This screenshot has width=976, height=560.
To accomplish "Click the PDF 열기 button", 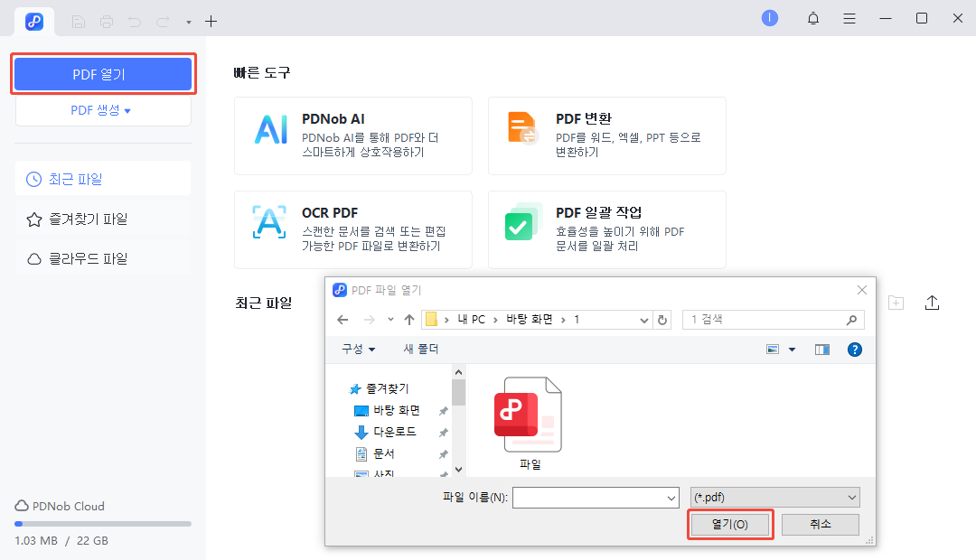I will coord(102,73).
